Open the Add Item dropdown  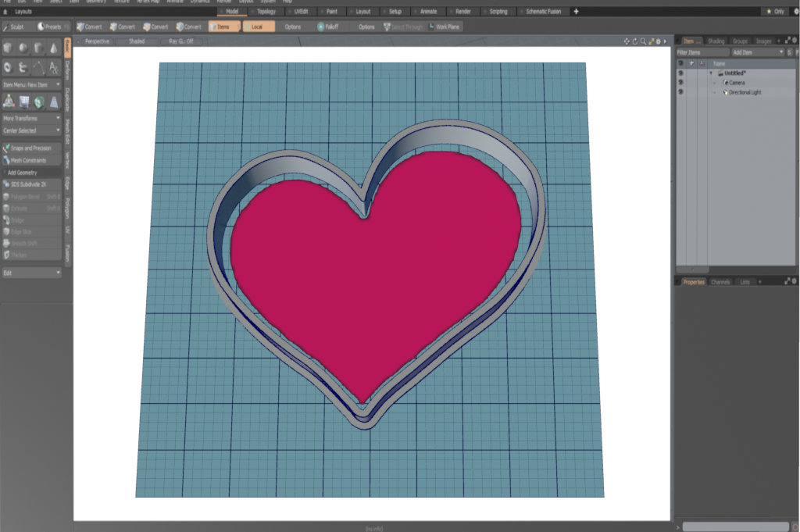pos(757,52)
